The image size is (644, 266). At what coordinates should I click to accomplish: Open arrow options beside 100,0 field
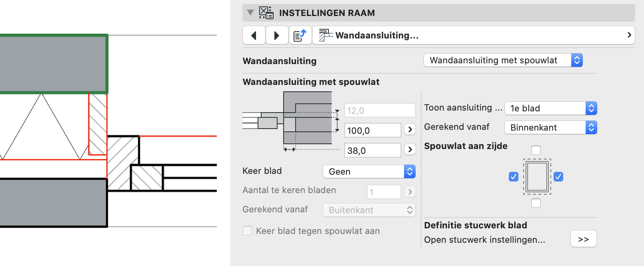tap(410, 129)
